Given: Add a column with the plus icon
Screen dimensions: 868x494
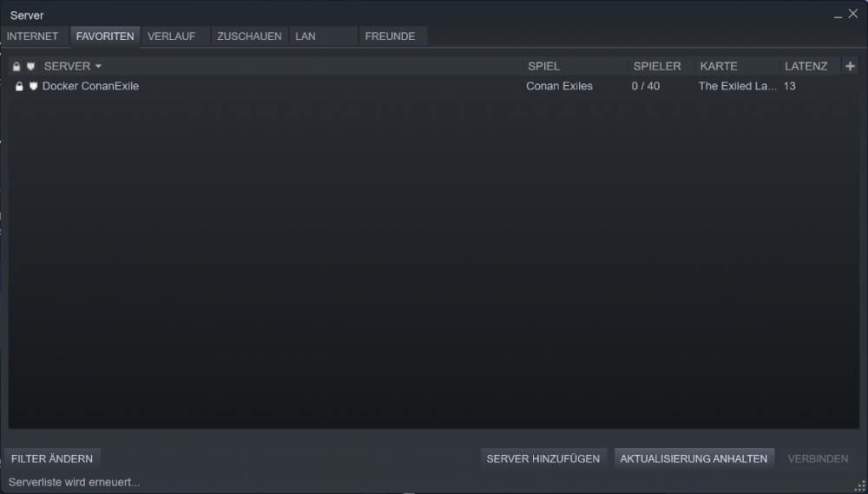Looking at the screenshot, I should pyautogui.click(x=851, y=67).
